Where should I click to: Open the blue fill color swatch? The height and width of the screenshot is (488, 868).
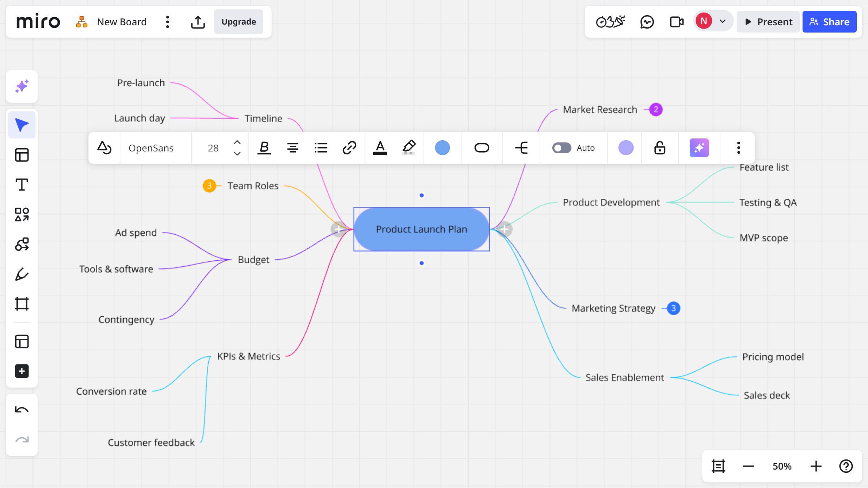(442, 148)
